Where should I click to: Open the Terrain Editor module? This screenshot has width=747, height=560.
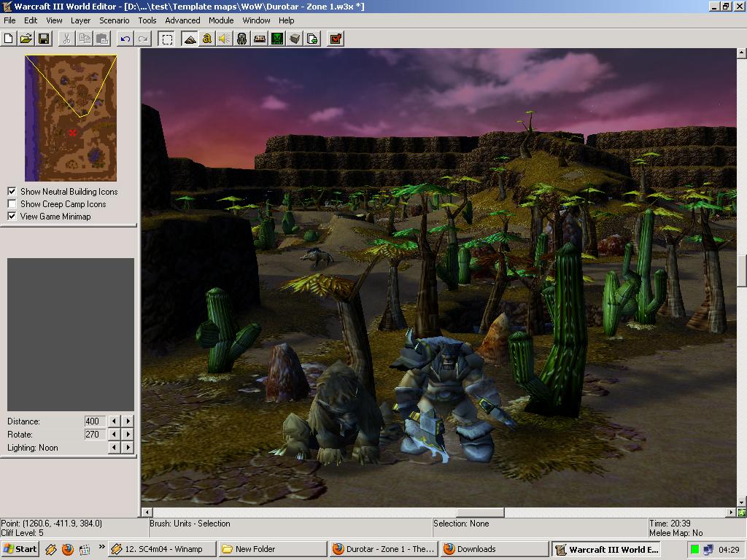(190, 39)
